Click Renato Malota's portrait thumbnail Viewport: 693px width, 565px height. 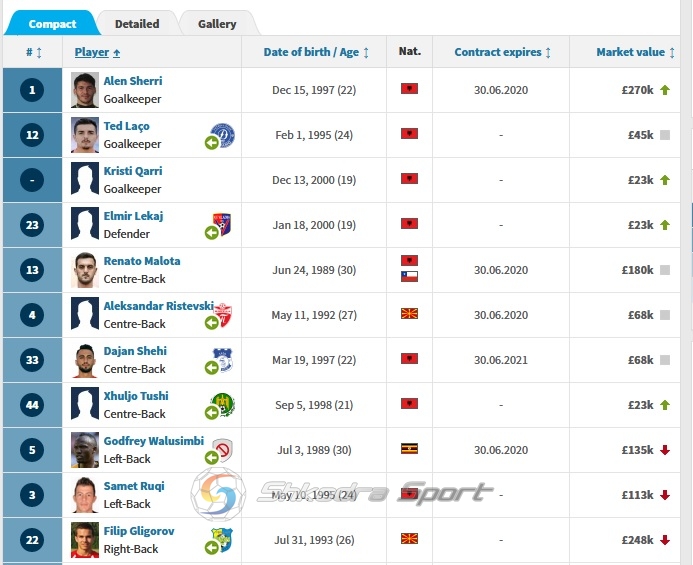click(x=85, y=270)
